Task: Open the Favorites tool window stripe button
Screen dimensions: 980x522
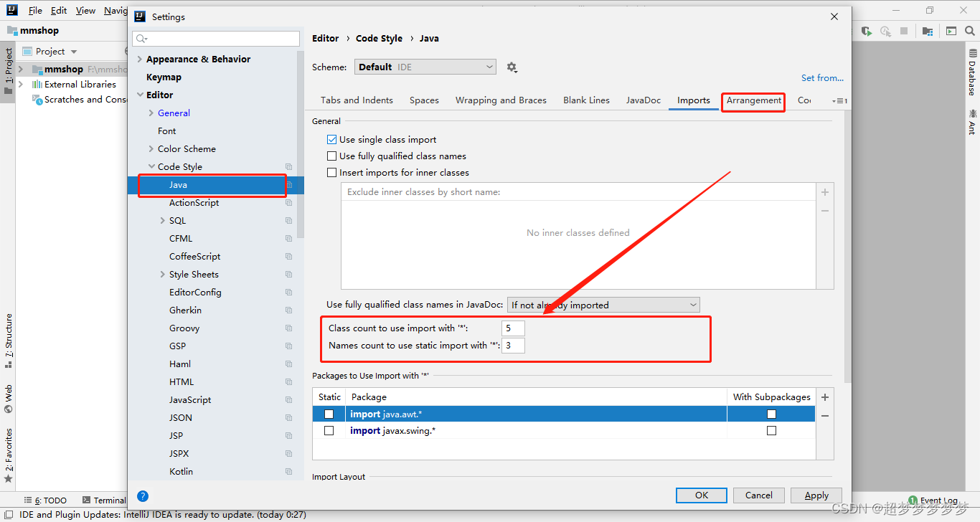Action: (x=9, y=455)
